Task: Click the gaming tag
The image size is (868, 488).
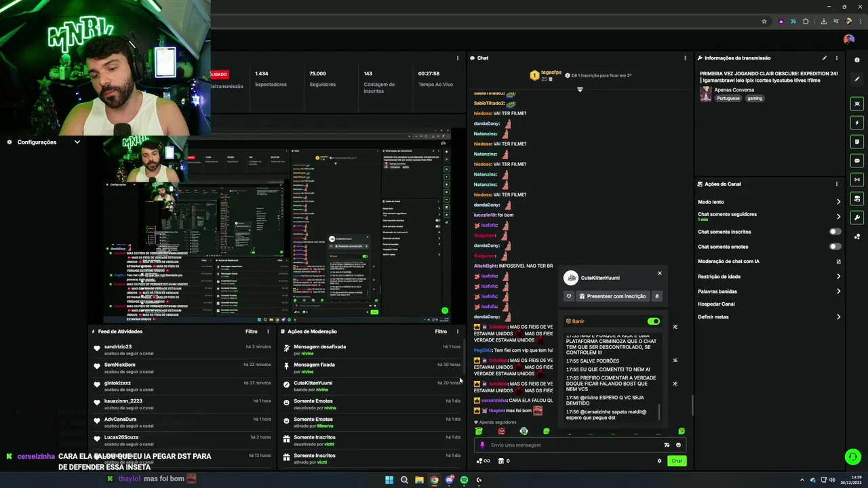Action: [755, 98]
